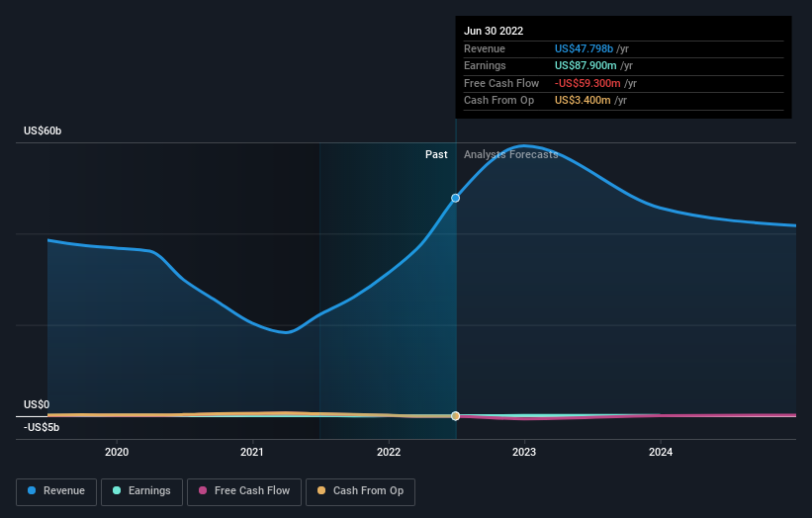Click the US$0 y-axis label
812x518 pixels.
[37, 404]
